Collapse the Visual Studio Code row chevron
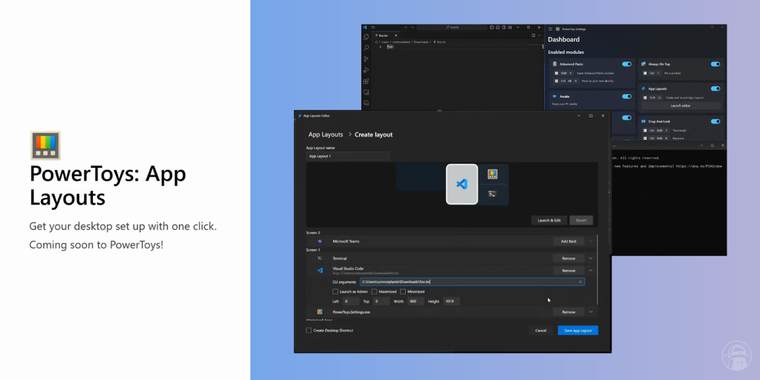Image resolution: width=760 pixels, height=380 pixels. (590, 270)
